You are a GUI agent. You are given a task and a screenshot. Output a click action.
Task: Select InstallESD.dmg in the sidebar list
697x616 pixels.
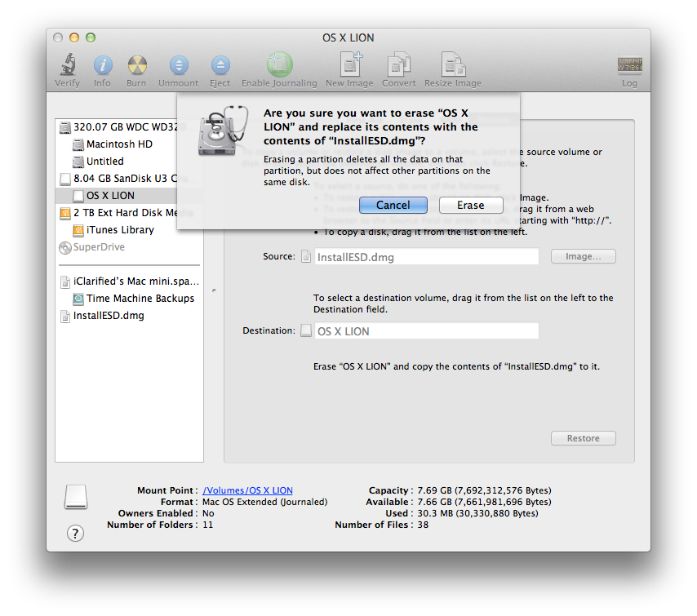(x=109, y=316)
